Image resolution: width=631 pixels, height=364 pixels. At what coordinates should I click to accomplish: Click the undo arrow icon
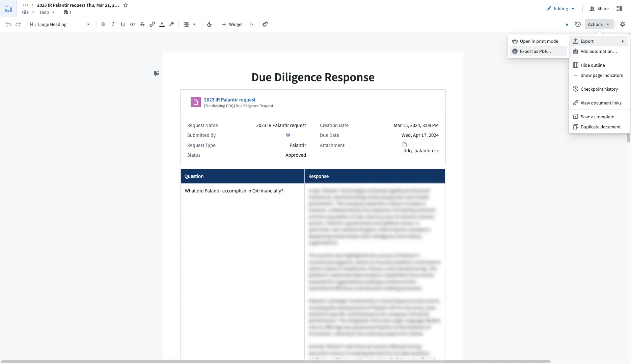[8, 24]
